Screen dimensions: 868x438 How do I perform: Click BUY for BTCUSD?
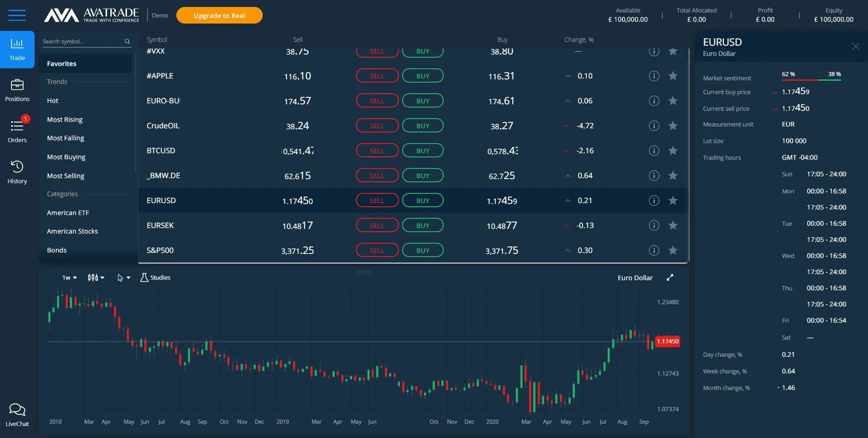(x=423, y=150)
